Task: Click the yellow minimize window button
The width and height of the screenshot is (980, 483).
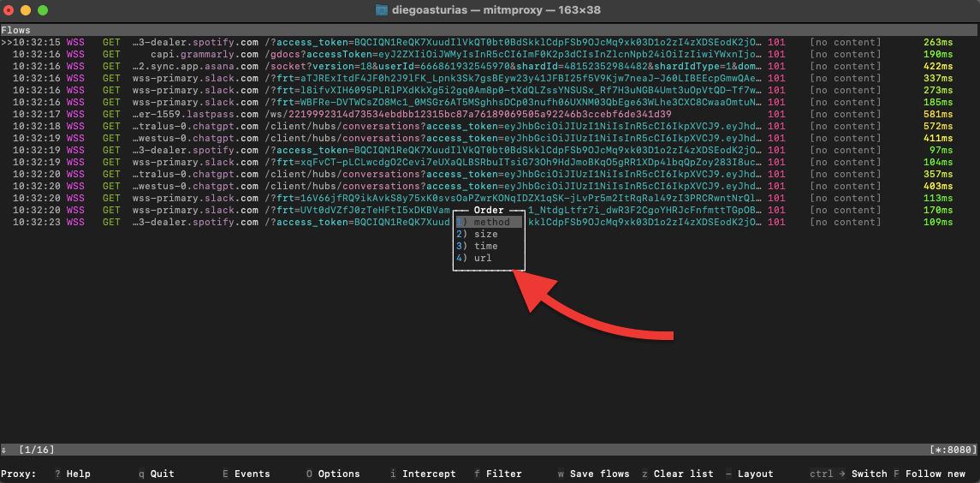Action: click(26, 10)
